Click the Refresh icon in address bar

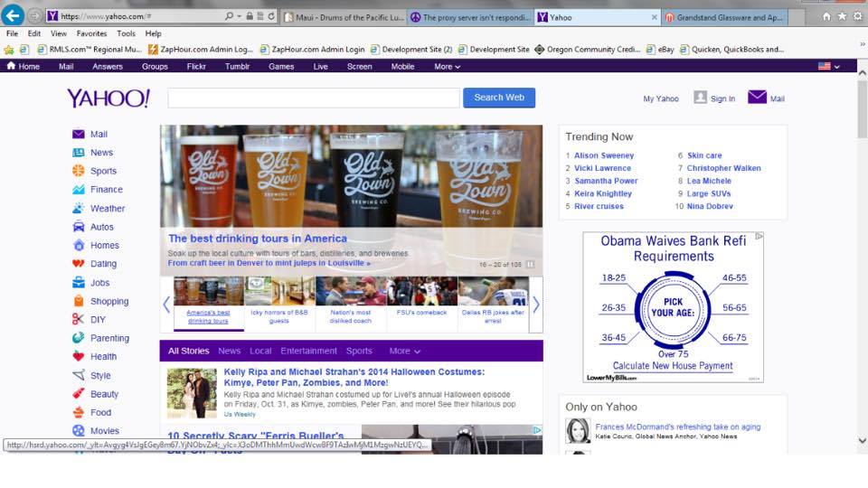click(271, 16)
